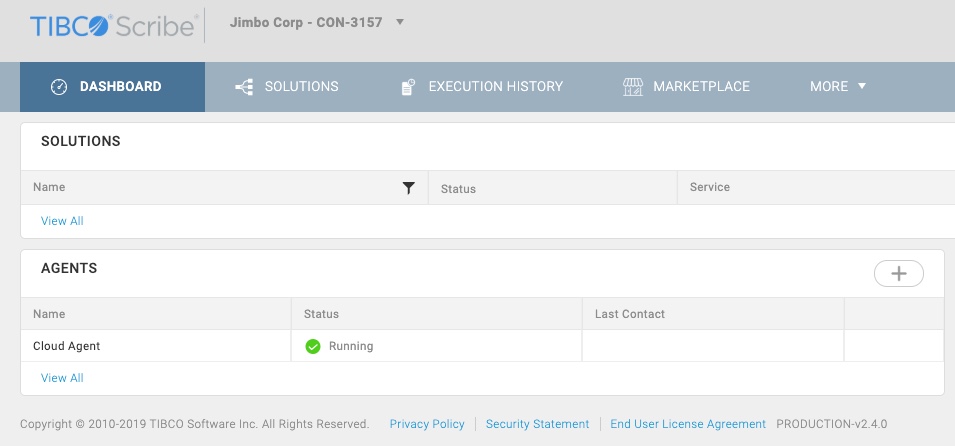Add a new agent with the plus button
This screenshot has width=955, height=446.
point(898,274)
